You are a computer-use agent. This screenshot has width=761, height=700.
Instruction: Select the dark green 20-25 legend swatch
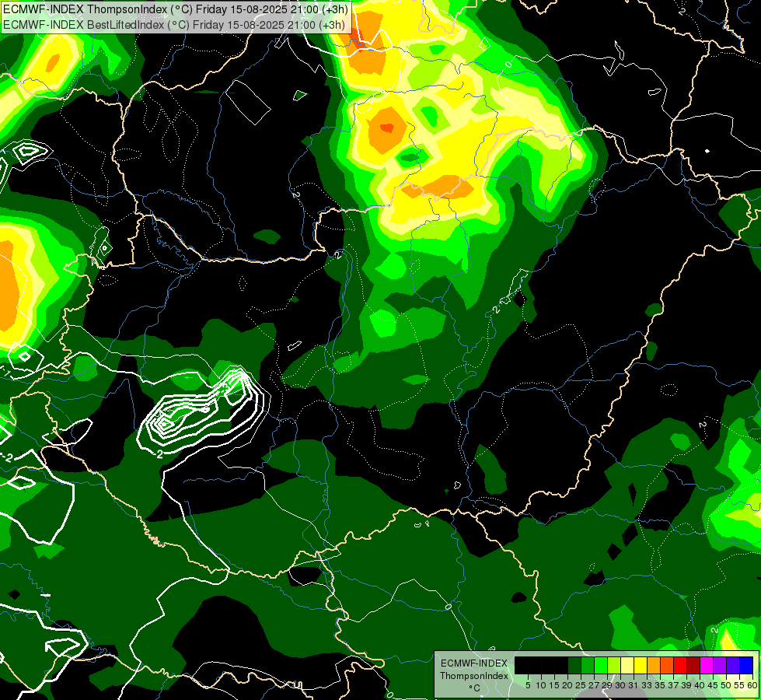[574, 665]
